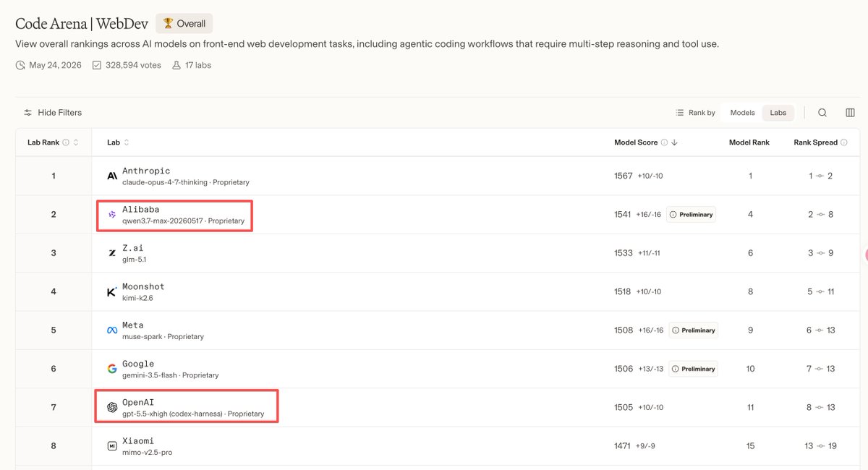The height and width of the screenshot is (470, 868).
Task: Open the search magnifier icon
Action: [822, 113]
